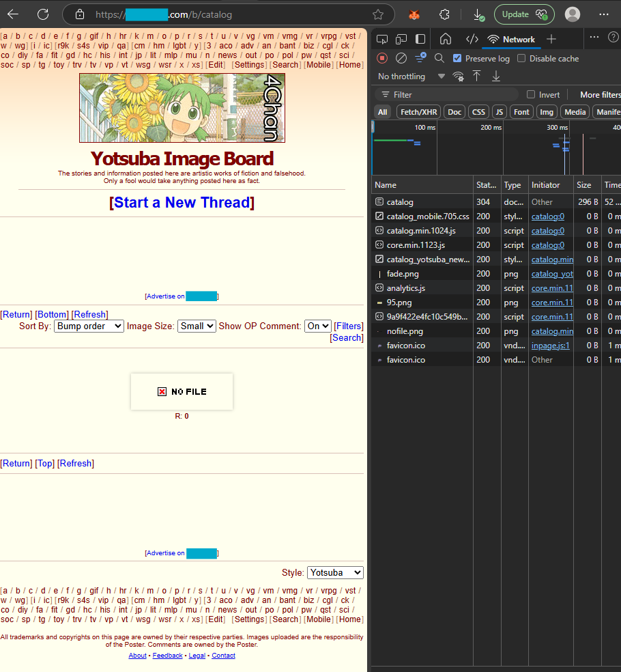Stop recording network log
Viewport: 621px width, 672px height.
(382, 59)
